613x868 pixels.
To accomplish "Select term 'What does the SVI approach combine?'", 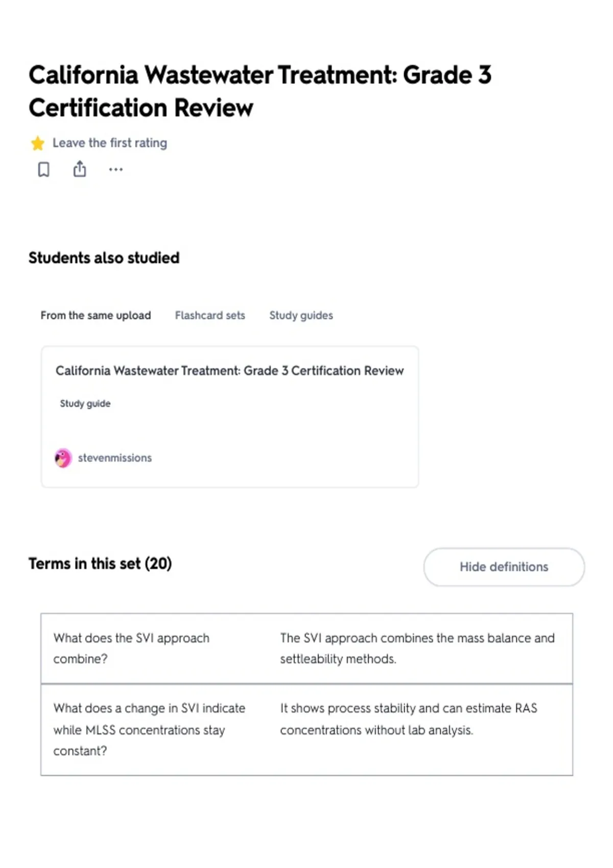I will (131, 648).
